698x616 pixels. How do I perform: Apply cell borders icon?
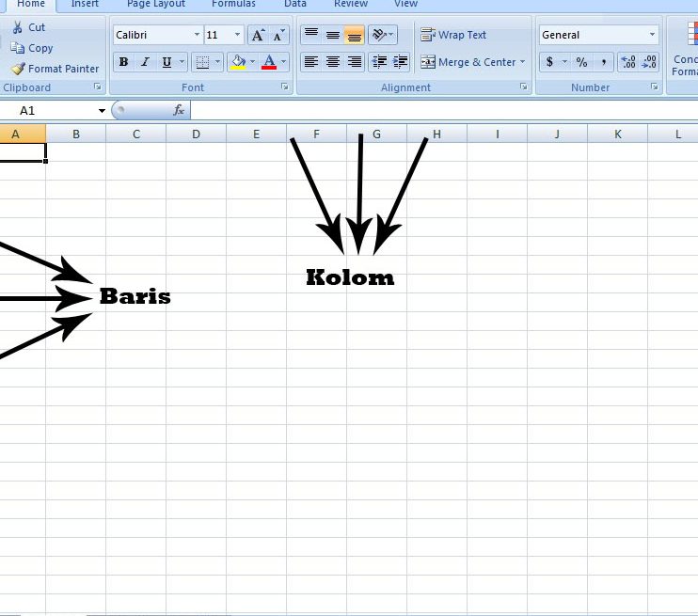point(202,62)
